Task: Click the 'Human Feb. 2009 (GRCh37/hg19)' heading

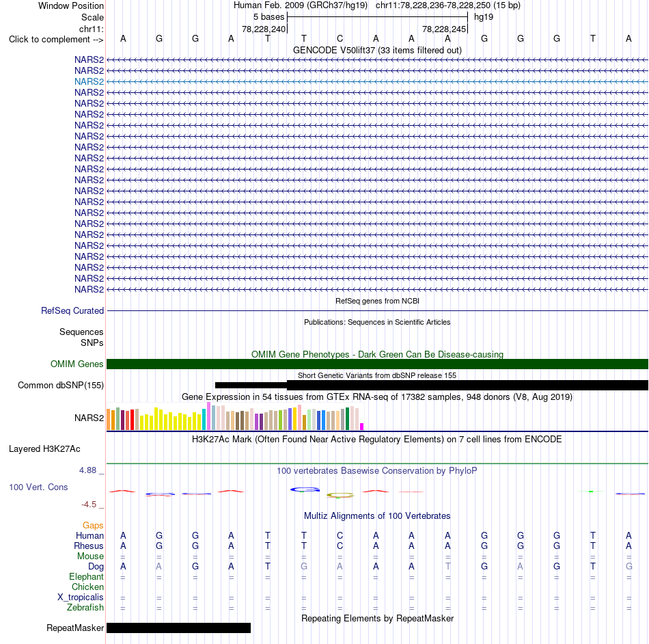Action: [301, 5]
